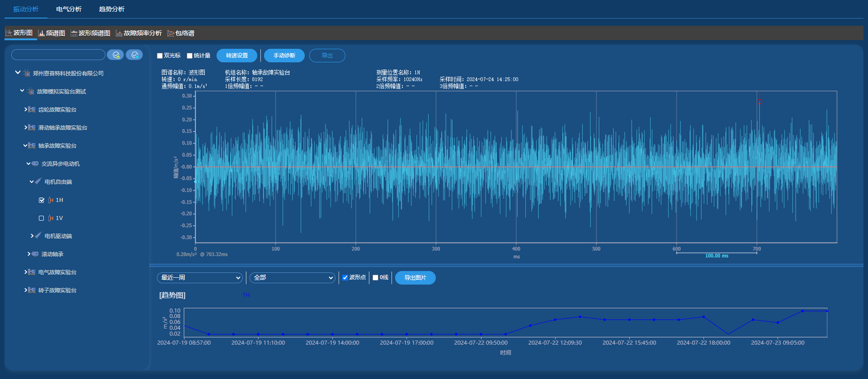Viewport: 868px width, 379px height.
Task: Click the red cursor marker on waveform
Action: point(759,101)
